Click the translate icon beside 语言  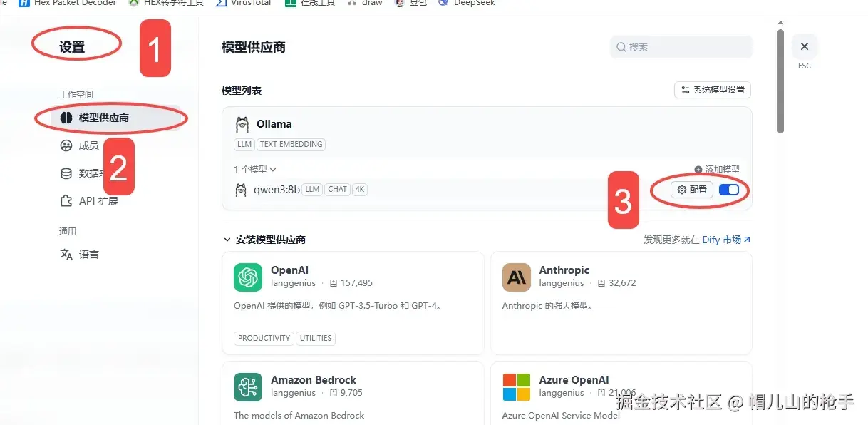pos(66,255)
